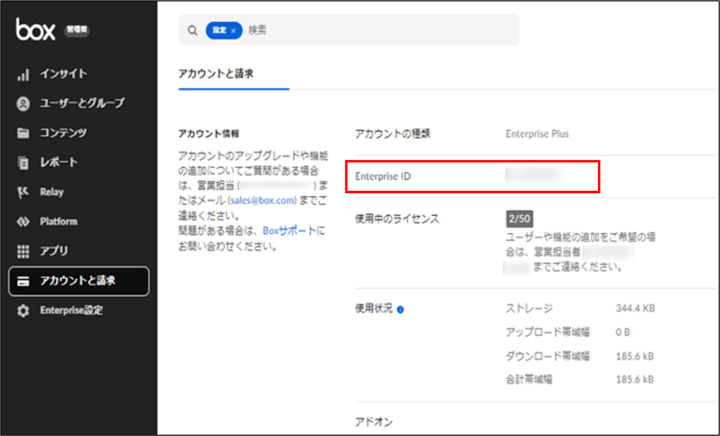Click the Platform icon in sidebar

pos(23,221)
